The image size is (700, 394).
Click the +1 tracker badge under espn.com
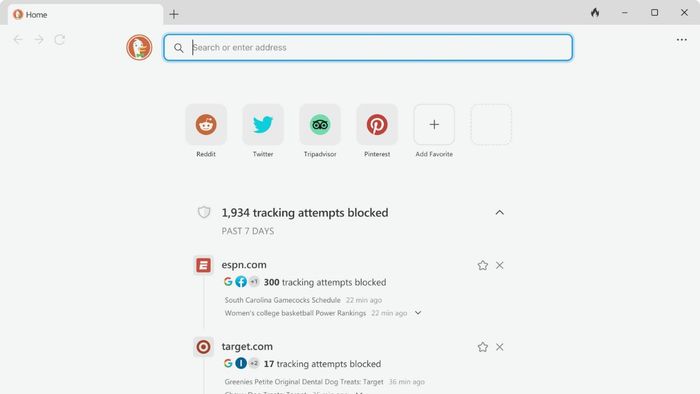[x=254, y=282]
